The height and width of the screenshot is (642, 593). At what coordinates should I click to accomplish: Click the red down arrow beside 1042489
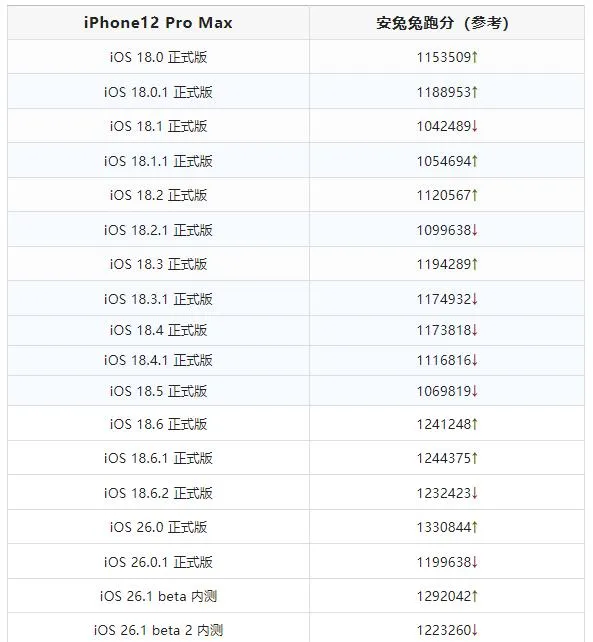[x=475, y=126]
